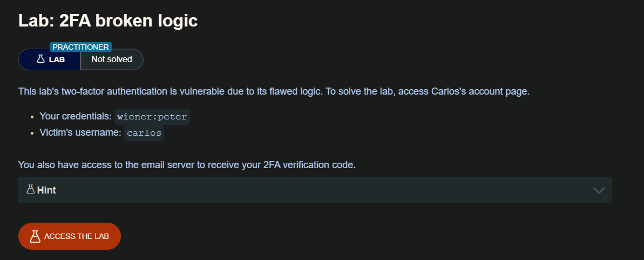Click the middle of the Hint bar
The width and height of the screenshot is (644, 260).
[315, 190]
